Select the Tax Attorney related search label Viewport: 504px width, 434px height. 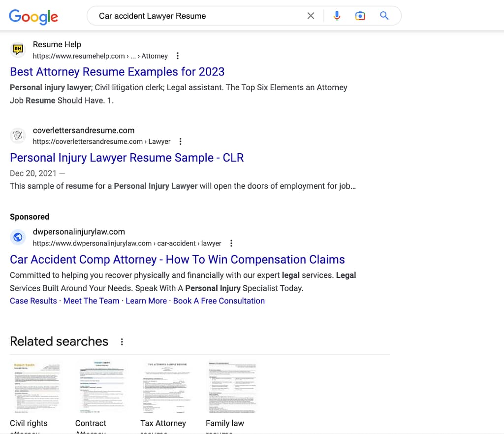[x=163, y=423]
